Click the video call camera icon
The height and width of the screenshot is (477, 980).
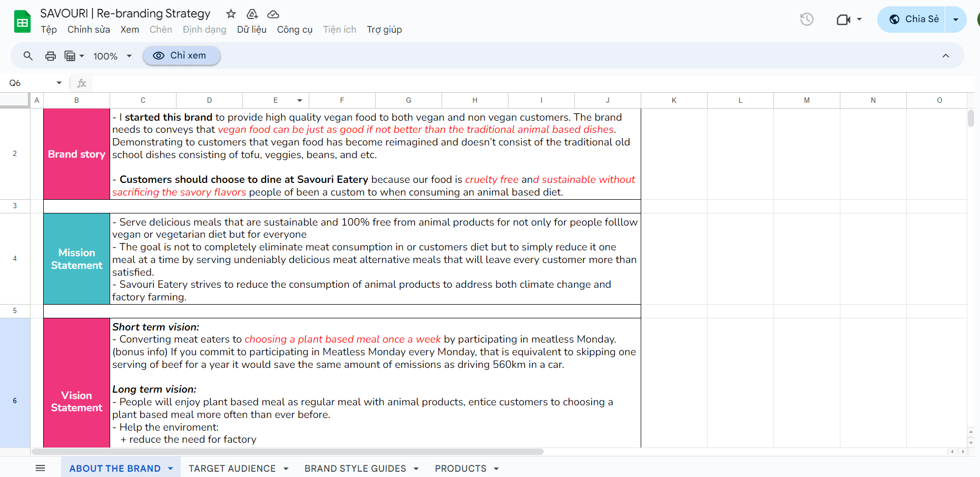(x=844, y=20)
